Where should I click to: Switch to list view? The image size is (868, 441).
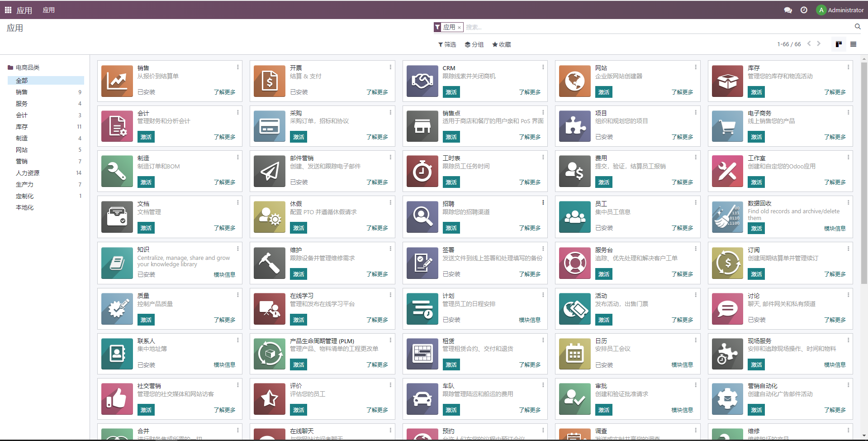(x=853, y=44)
